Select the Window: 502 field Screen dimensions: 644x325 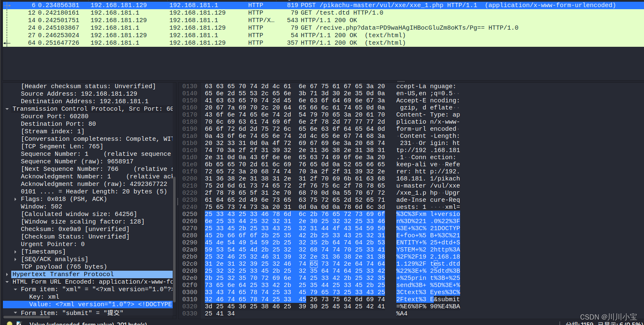[x=42, y=206]
